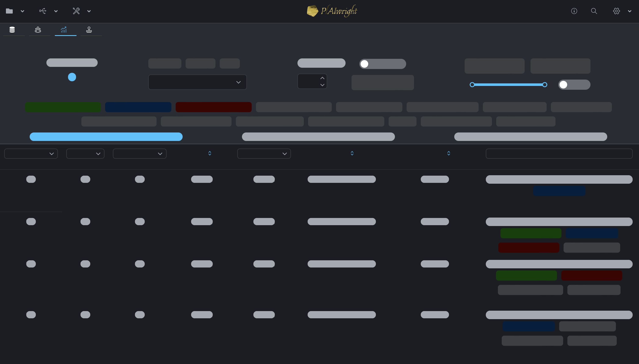Select the blue circular radio button
This screenshot has height=364, width=639.
coord(72,77)
